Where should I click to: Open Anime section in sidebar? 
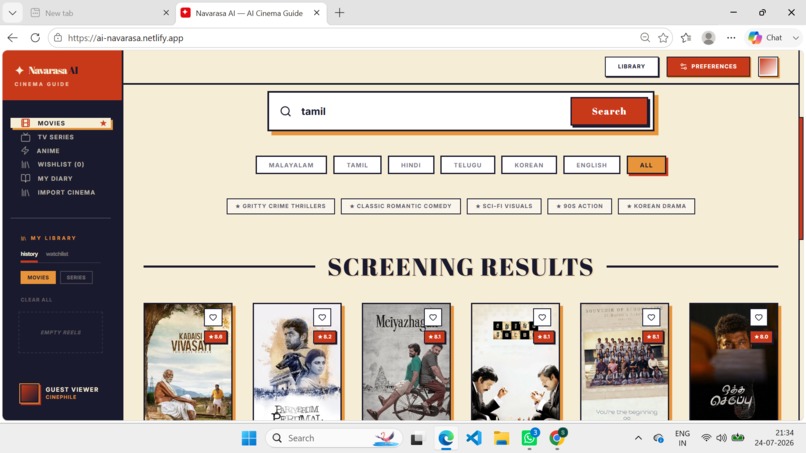click(x=48, y=151)
